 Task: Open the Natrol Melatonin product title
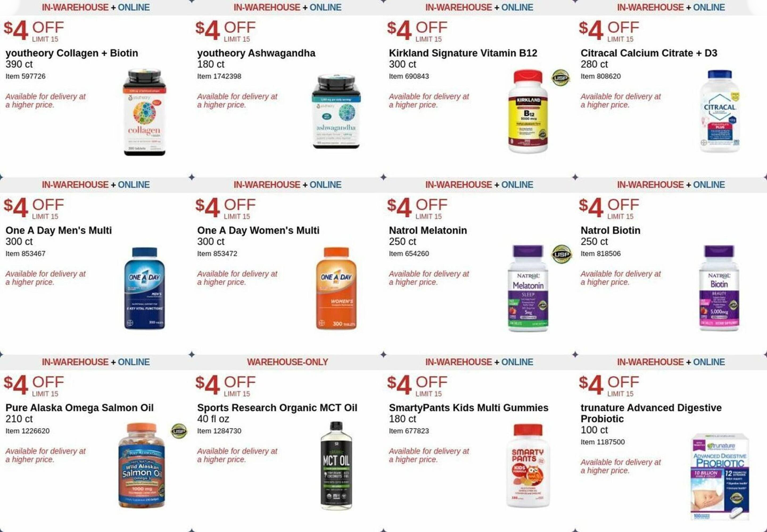[x=428, y=230]
